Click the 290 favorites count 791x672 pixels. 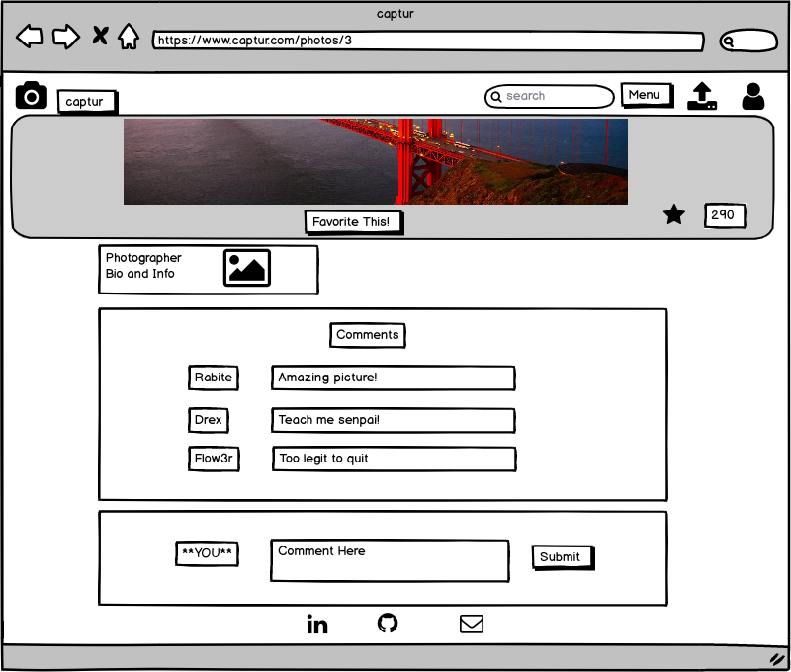[725, 215]
